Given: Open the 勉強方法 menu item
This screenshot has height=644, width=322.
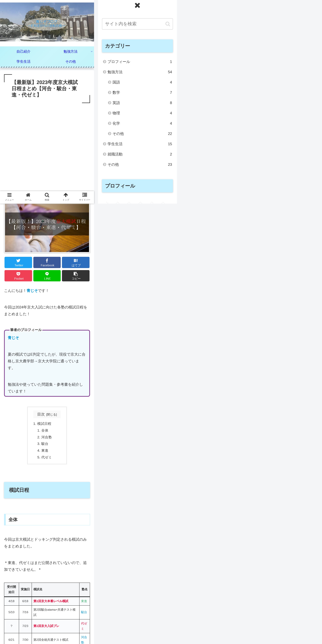Looking at the screenshot, I should [x=70, y=51].
